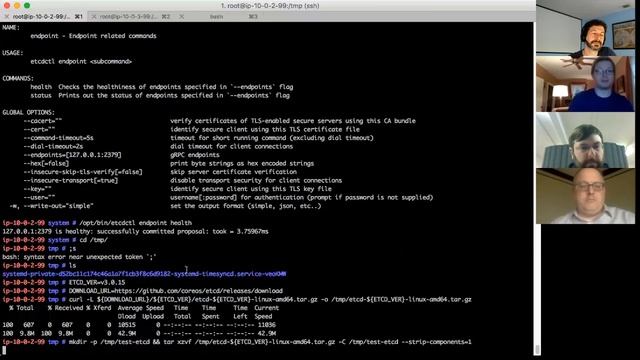Click the yellow minimize window button
This screenshot has width=640, height=360.
click(17, 5)
